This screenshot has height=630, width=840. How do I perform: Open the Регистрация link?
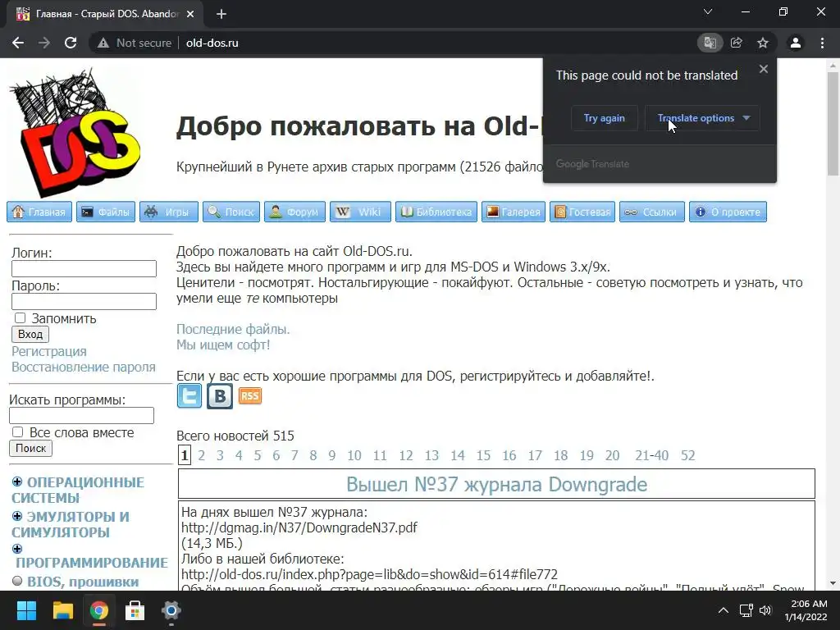pyautogui.click(x=48, y=351)
